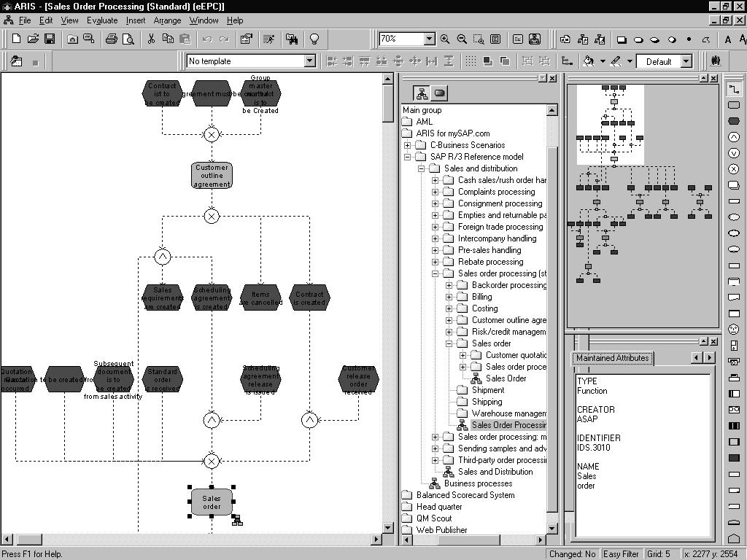Open the File menu
Screen dimensions: 747x560
coord(25,20)
